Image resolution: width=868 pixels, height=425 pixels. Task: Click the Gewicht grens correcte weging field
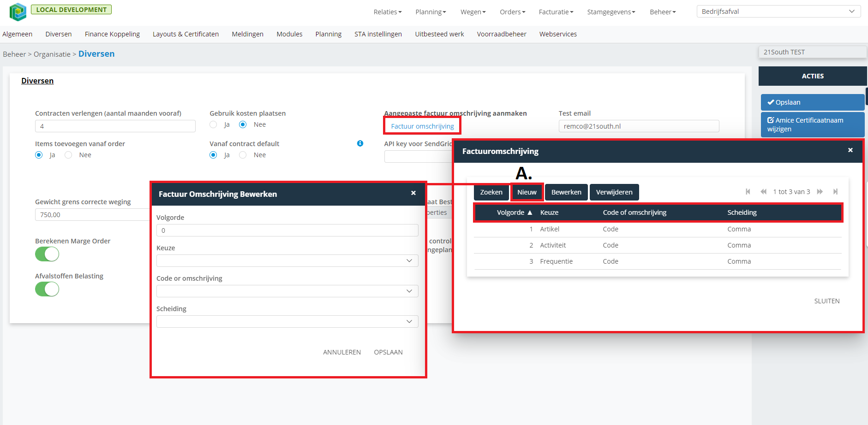(x=93, y=215)
